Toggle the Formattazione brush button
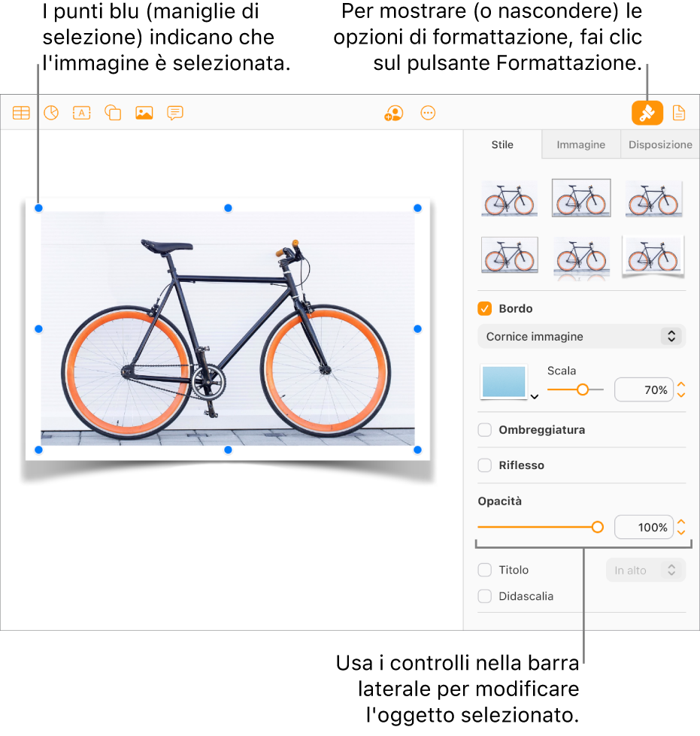The image size is (700, 736). (x=647, y=113)
